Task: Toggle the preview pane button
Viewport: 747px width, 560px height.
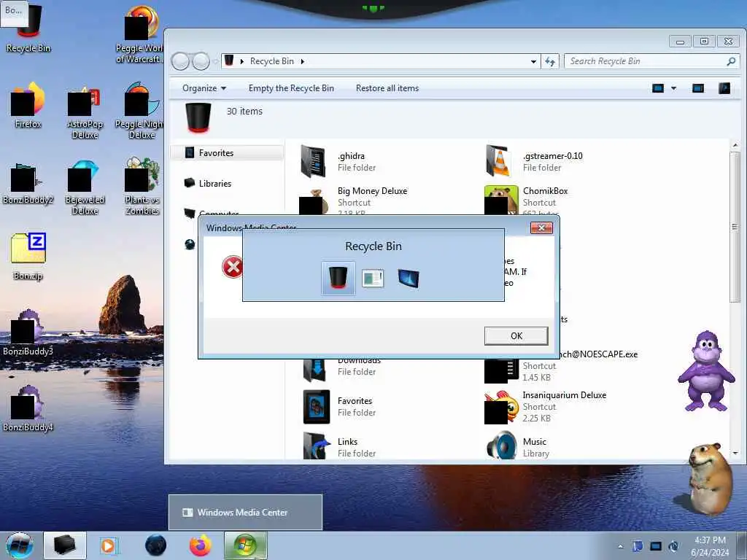Action: pos(698,88)
